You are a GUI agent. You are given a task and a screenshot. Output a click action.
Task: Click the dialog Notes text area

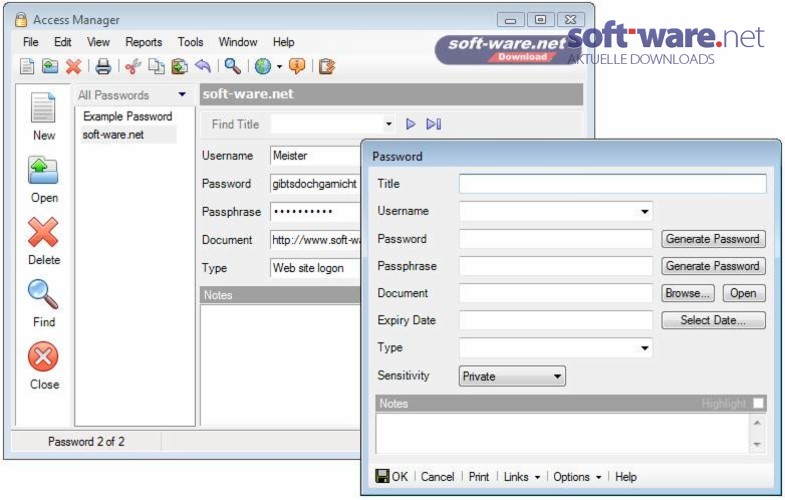coord(562,433)
